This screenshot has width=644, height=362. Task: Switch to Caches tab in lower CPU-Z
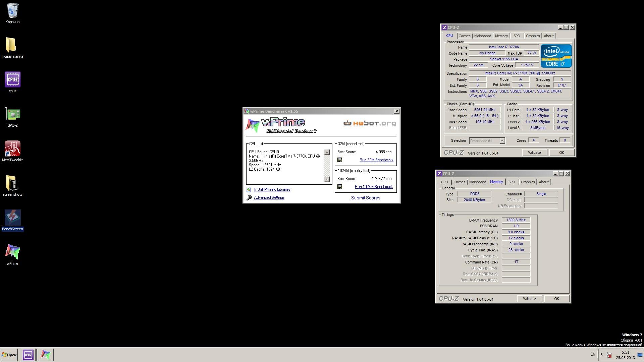coord(459,182)
